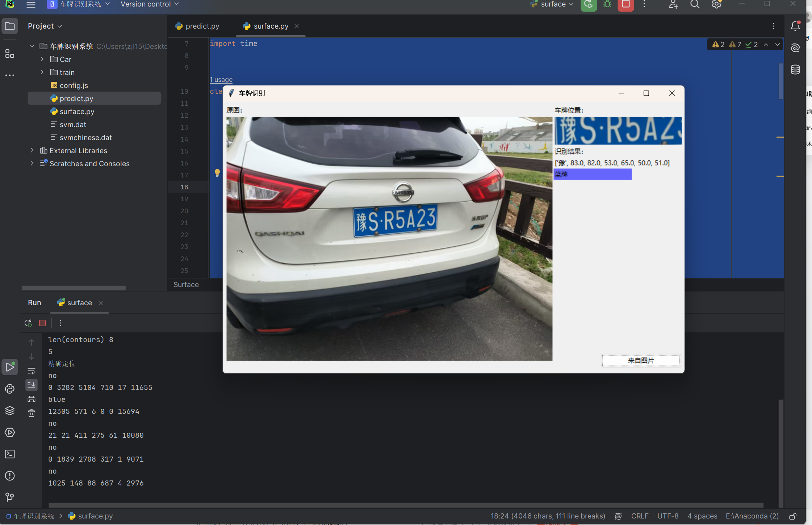
Task: Open the Notifications bell panel
Action: pos(795,26)
